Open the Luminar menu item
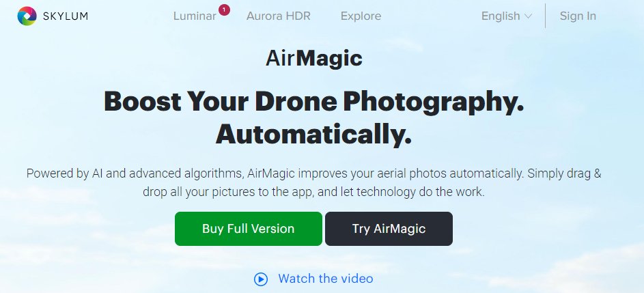Viewport: 644px width, 293px height. 195,16
